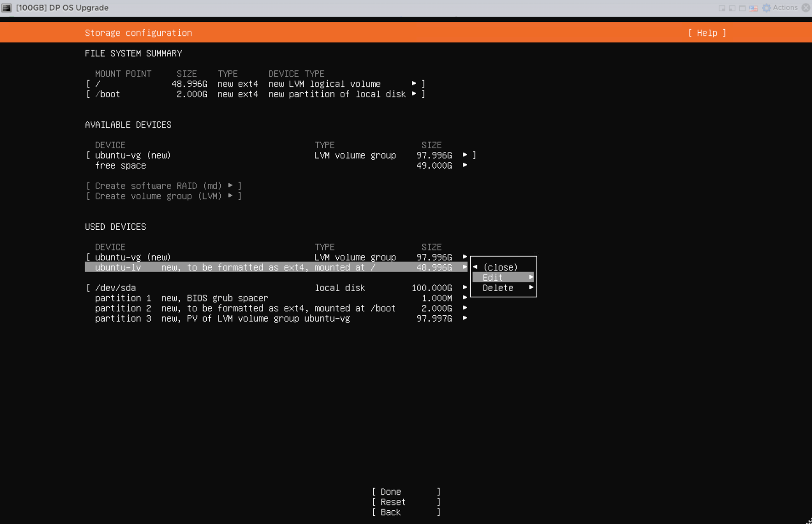
Task: Click the full-window console view icon
Action: [x=742, y=8]
